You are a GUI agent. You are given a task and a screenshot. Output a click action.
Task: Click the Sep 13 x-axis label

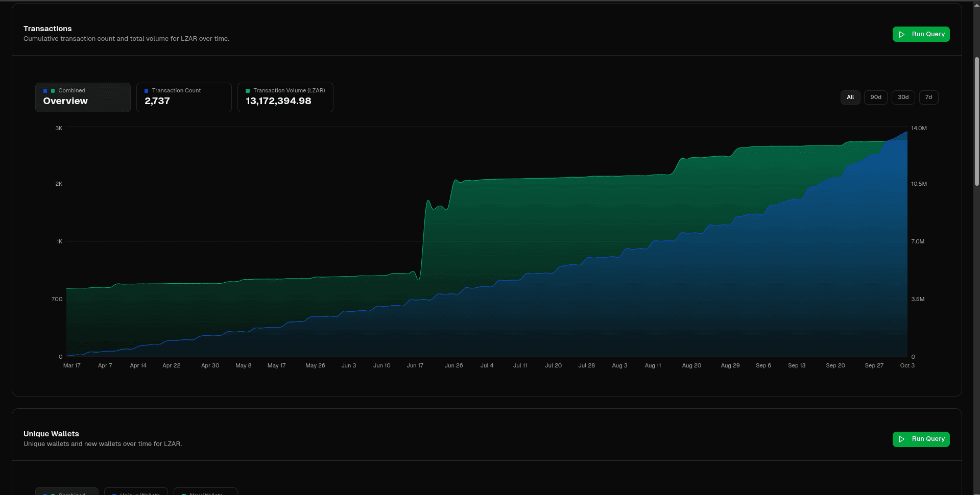click(797, 365)
